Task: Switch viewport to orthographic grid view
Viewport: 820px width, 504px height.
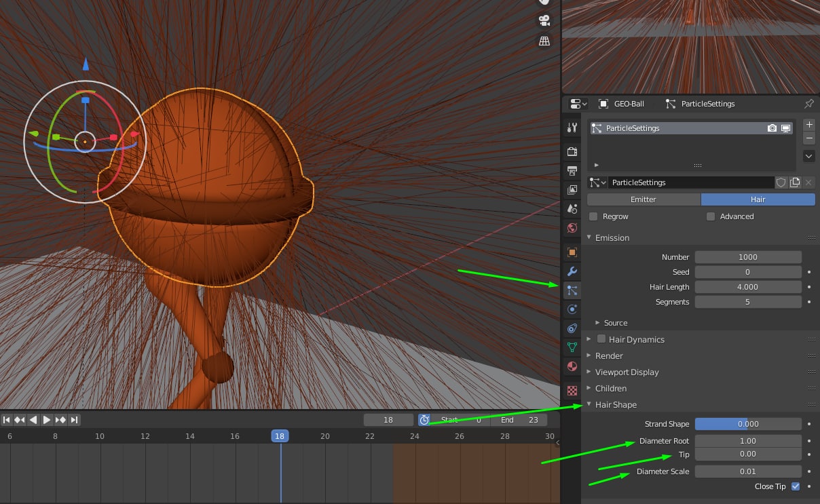Action: coord(544,41)
